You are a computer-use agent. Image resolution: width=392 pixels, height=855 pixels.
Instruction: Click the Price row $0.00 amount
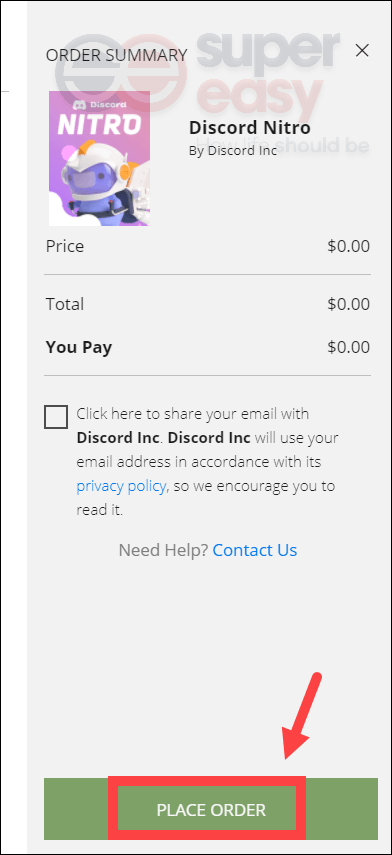coord(348,246)
